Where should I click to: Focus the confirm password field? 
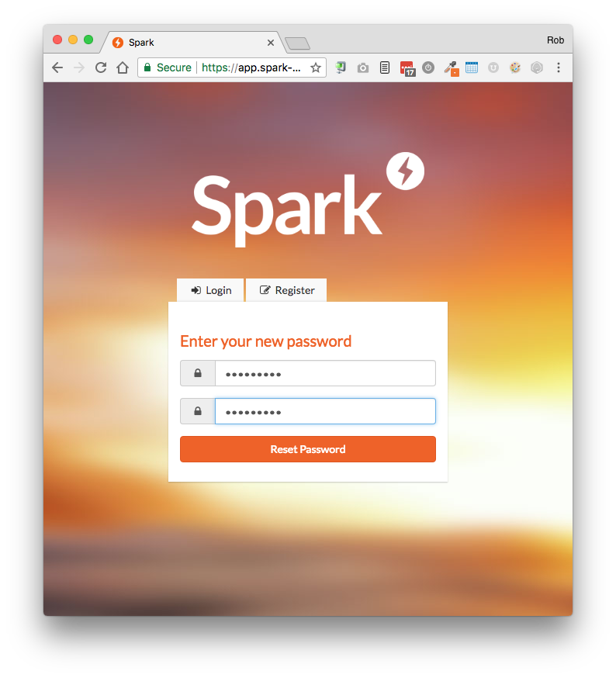pos(325,411)
